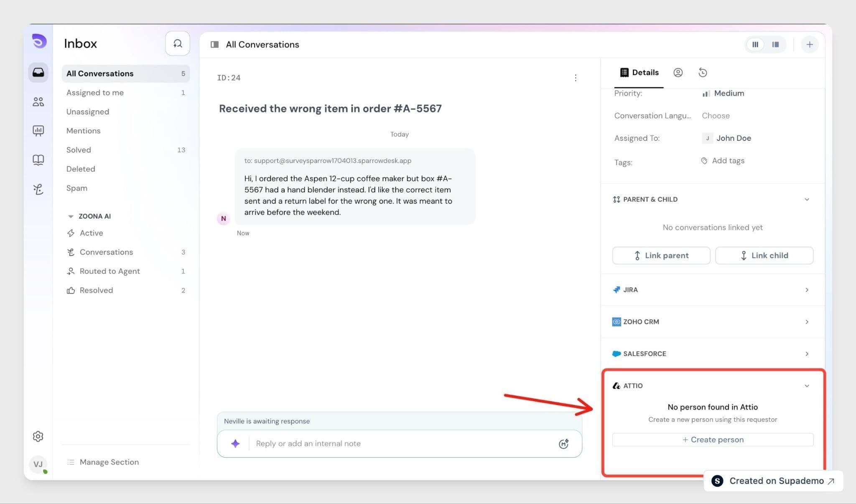Viewport: 856px width, 504px height.
Task: Open the Knowledge Base book icon
Action: coord(38,160)
